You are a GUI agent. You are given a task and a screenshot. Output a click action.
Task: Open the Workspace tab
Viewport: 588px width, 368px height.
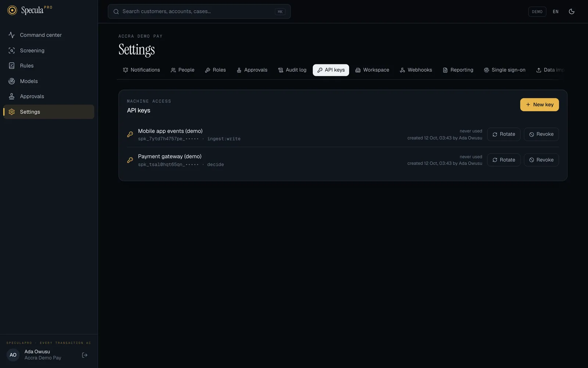pyautogui.click(x=372, y=70)
